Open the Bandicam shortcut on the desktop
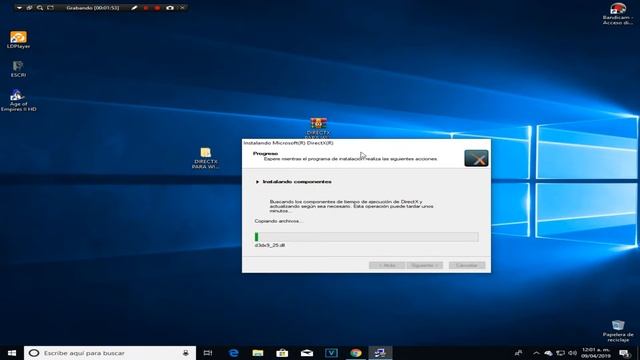Screen dimensions: 640x360 618,14
